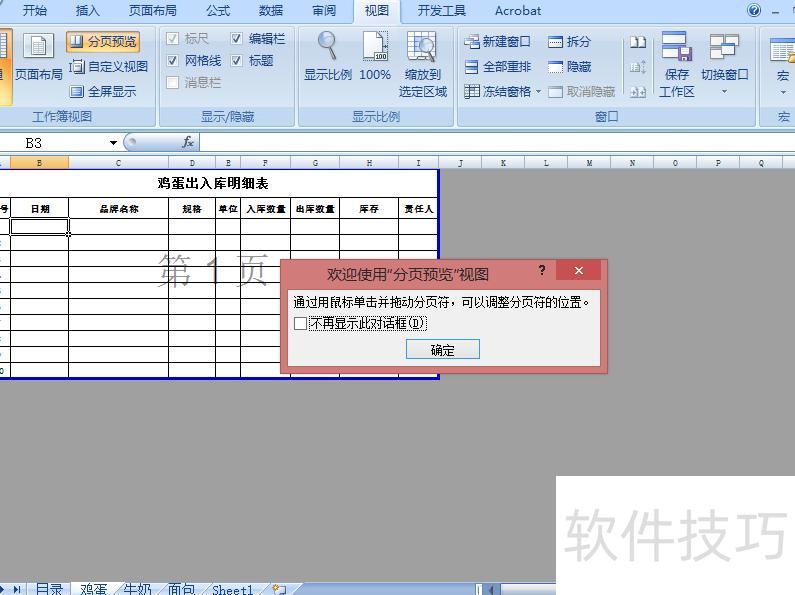Insert a new worksheet tab icon

(279, 589)
